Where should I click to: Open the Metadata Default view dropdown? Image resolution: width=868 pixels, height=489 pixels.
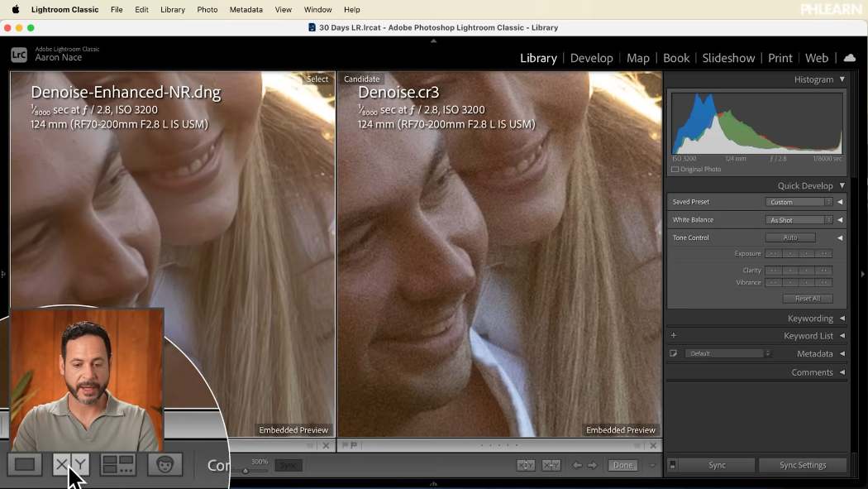coord(728,353)
